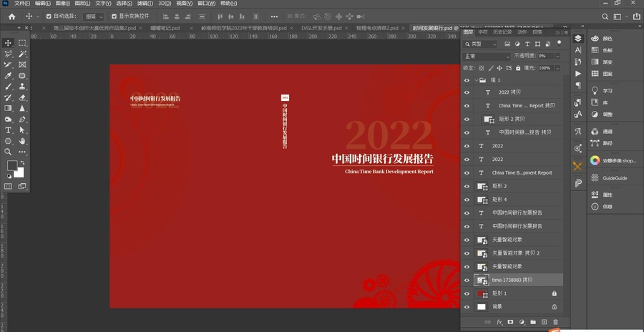This screenshot has height=332, width=644.
Task: Click the foreground color swatch
Action: (x=12, y=165)
